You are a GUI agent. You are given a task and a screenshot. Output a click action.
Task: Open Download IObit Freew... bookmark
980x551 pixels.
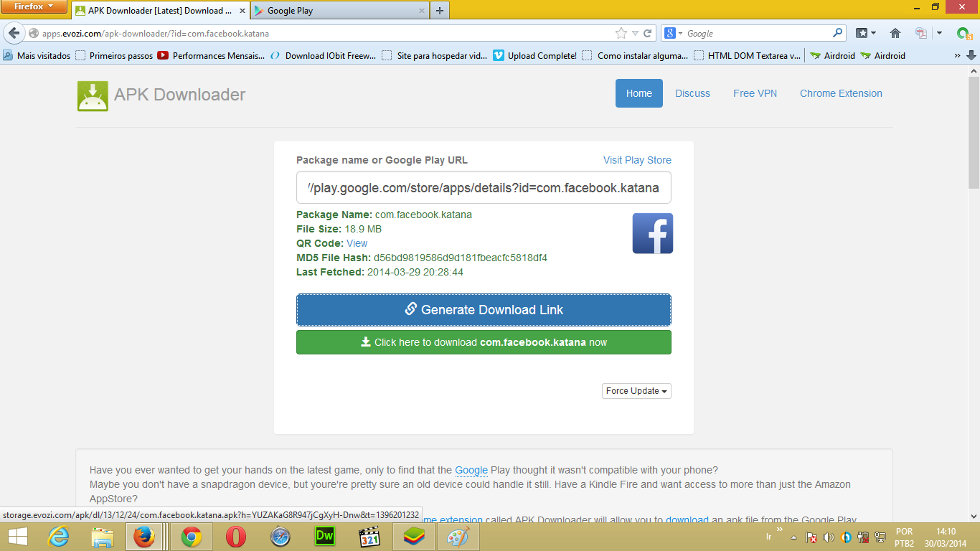(323, 55)
